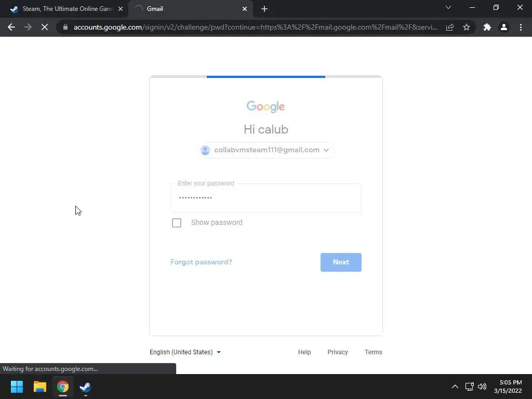
Task: Toggle the Show password checkbox
Action: (177, 222)
